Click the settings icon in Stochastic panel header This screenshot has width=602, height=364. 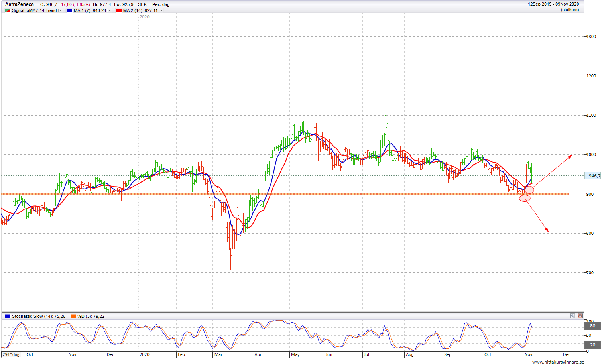pos(572,316)
